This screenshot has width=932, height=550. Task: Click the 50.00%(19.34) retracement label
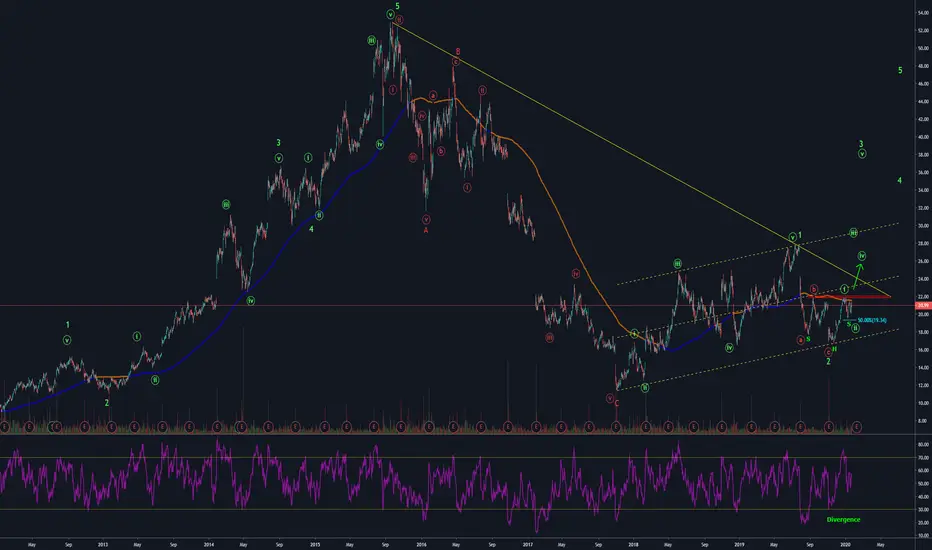(x=871, y=320)
